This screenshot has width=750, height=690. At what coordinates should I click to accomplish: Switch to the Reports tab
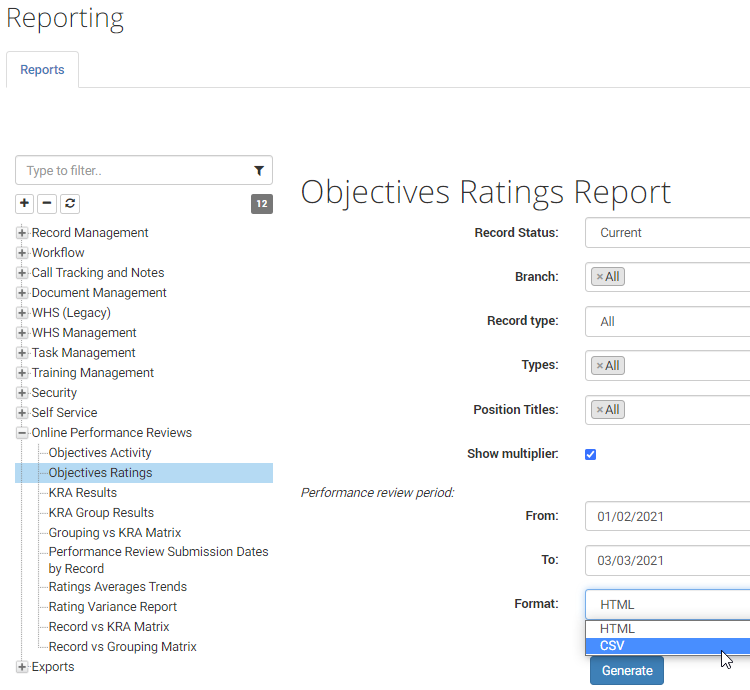pos(42,70)
